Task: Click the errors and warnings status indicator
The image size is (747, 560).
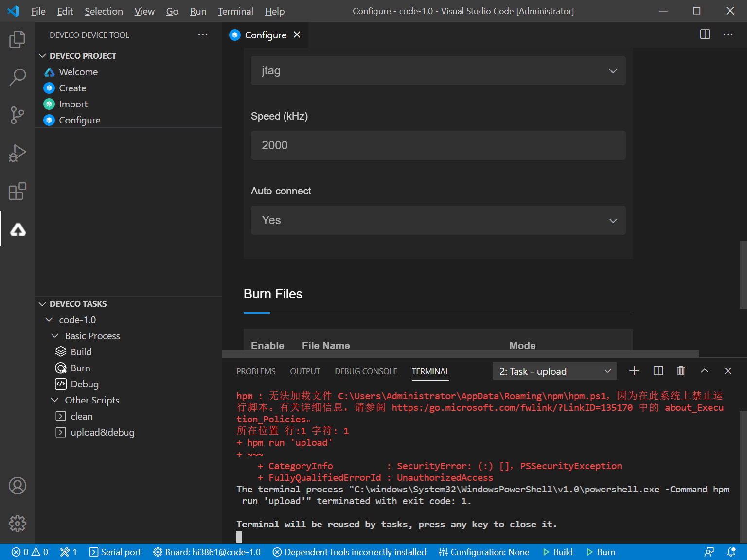Action: [x=30, y=552]
